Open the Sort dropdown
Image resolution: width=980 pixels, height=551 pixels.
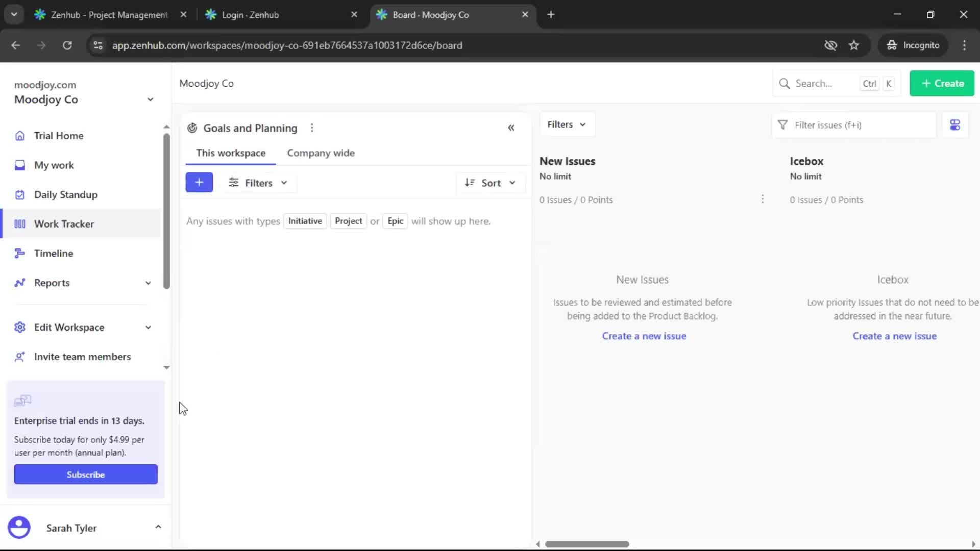coord(491,183)
